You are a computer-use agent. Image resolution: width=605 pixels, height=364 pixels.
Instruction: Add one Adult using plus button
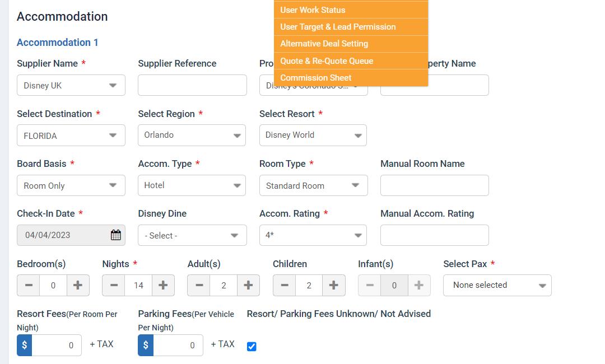point(248,285)
